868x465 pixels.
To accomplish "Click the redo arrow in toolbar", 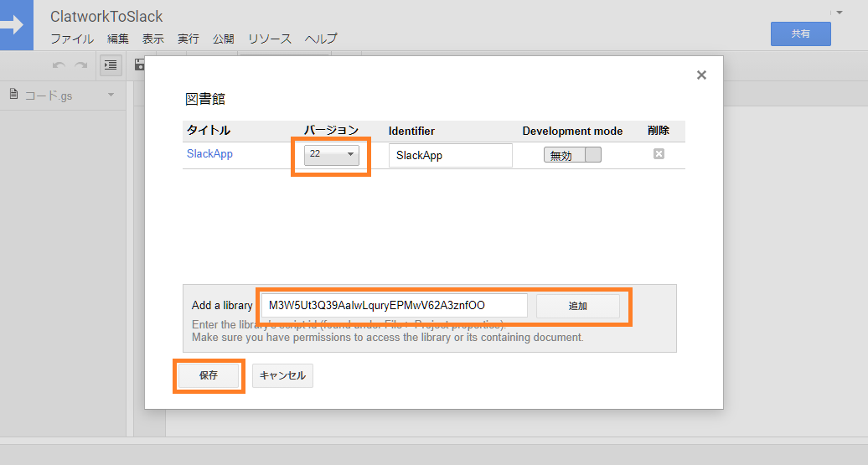I will click(x=80, y=65).
